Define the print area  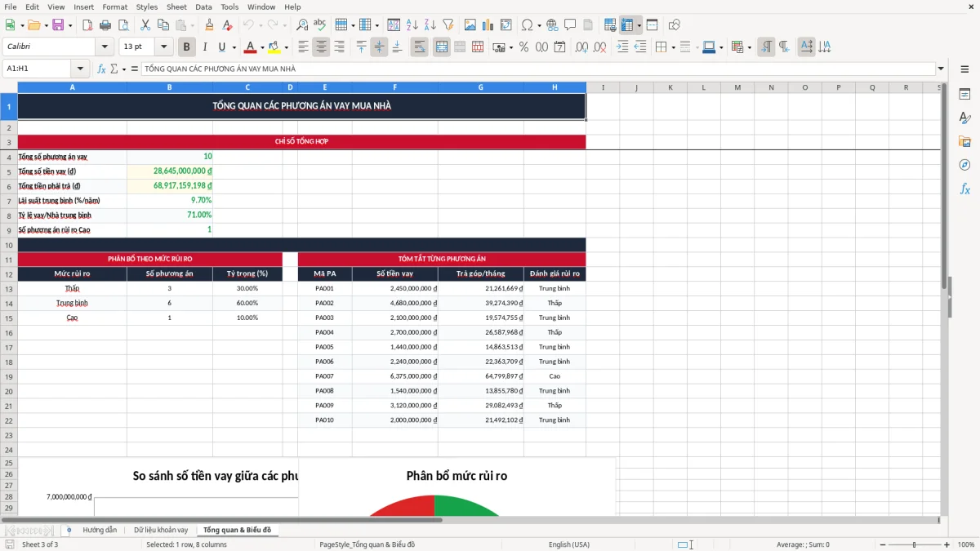pyautogui.click(x=610, y=25)
